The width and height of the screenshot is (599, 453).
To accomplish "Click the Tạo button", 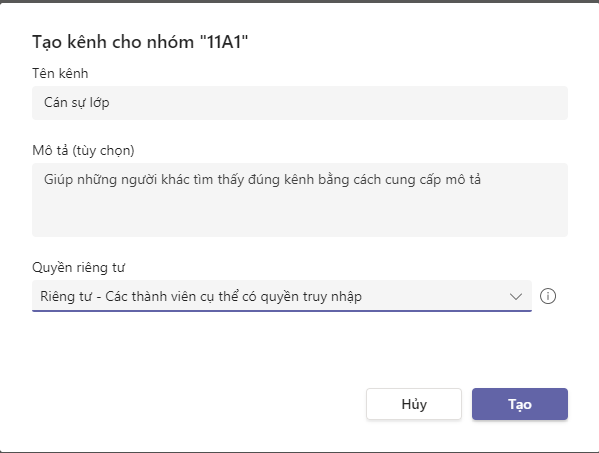I will click(520, 404).
